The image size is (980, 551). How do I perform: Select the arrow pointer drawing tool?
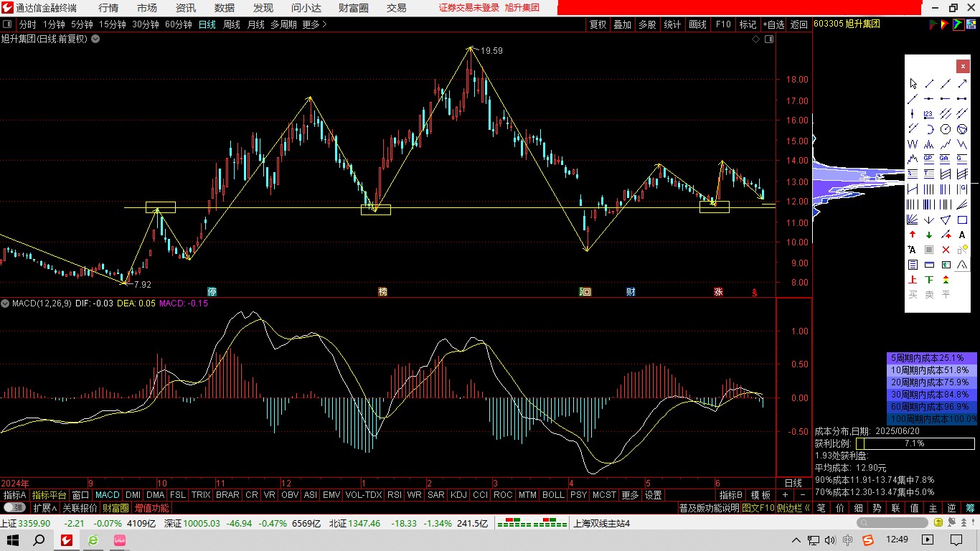(913, 83)
